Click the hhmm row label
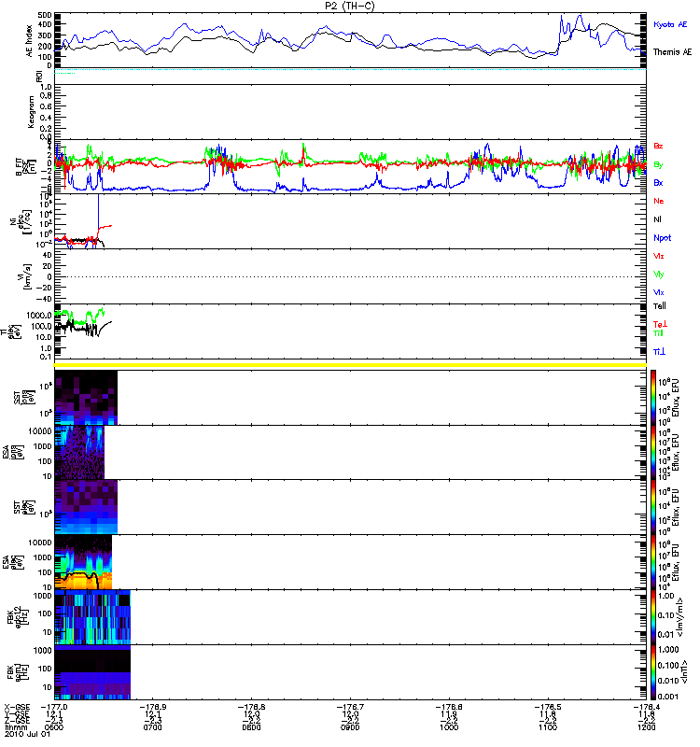This screenshot has height=747, width=700. click(14, 727)
